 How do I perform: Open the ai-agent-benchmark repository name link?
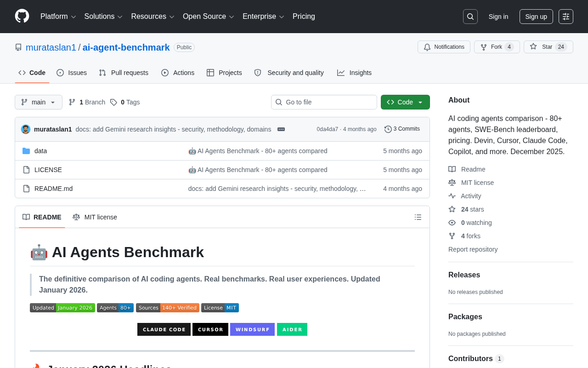[x=126, y=47]
